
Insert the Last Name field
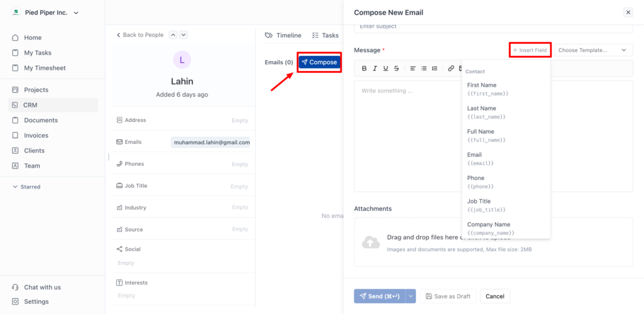coord(506,112)
